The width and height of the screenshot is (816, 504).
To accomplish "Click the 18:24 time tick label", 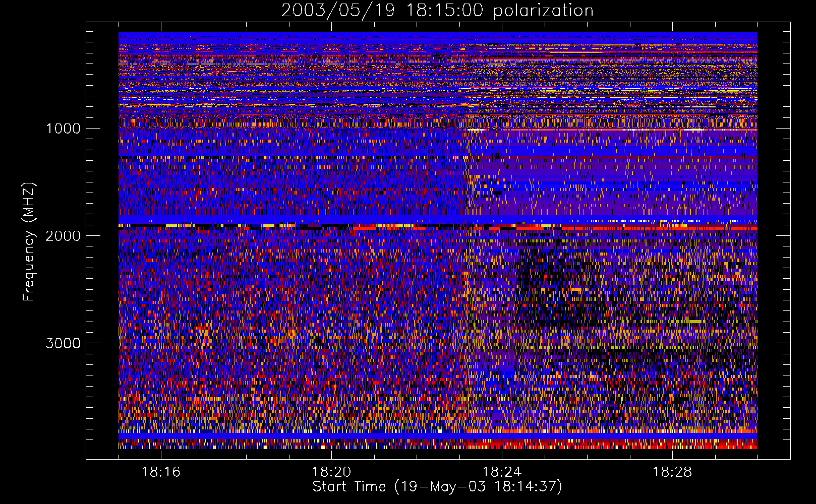I will coord(502,472).
